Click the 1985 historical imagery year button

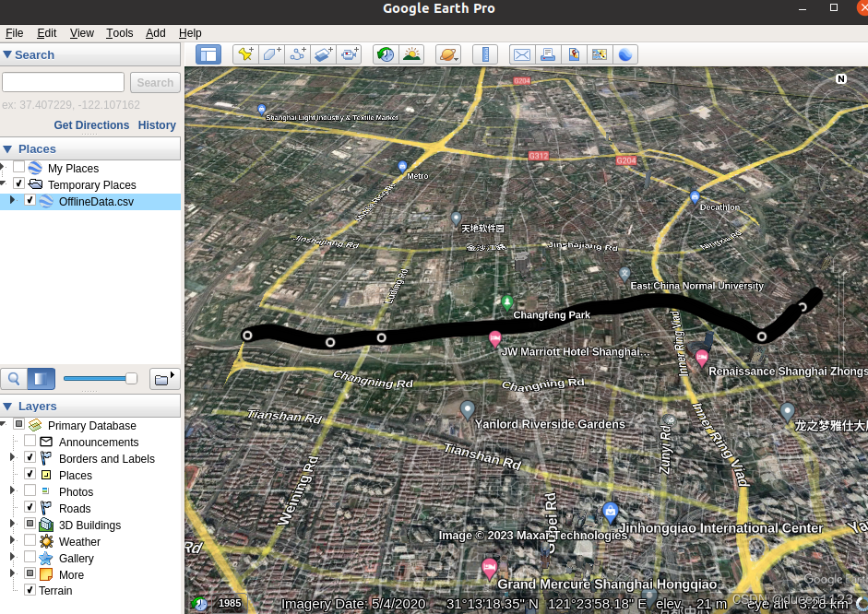pyautogui.click(x=229, y=603)
